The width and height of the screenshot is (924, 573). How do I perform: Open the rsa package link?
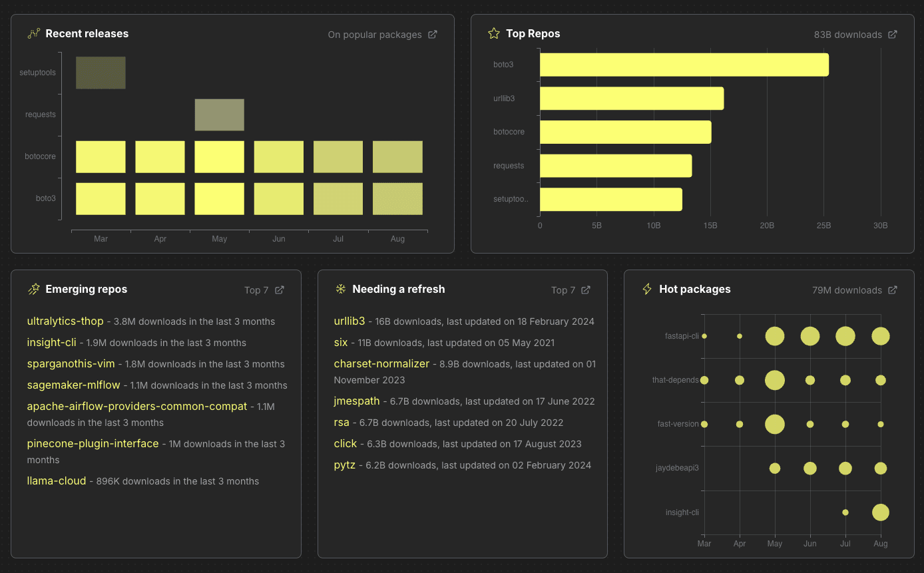tap(342, 423)
